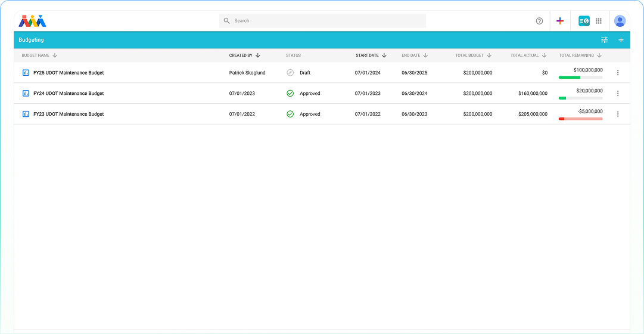
Task: Open the Budgeting module icon in header
Action: click(584, 21)
